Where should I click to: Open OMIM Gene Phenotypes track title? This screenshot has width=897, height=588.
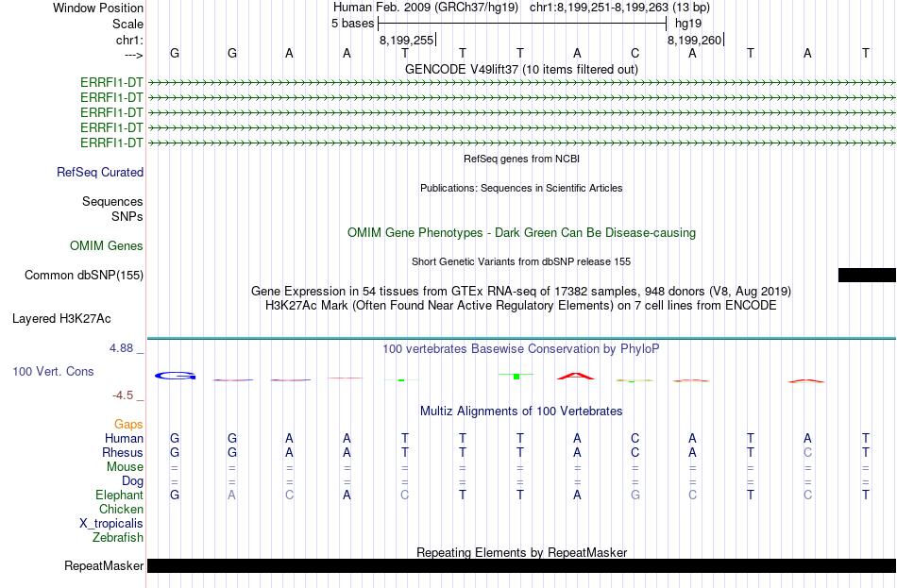[522, 233]
